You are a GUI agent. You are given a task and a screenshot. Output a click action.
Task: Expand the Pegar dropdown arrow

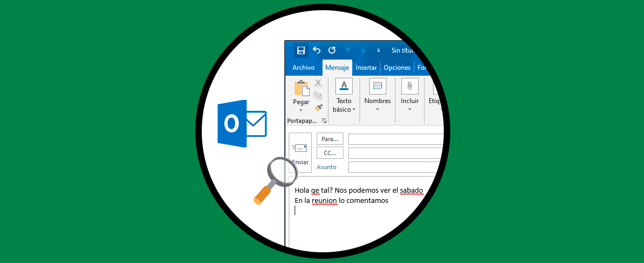301,110
